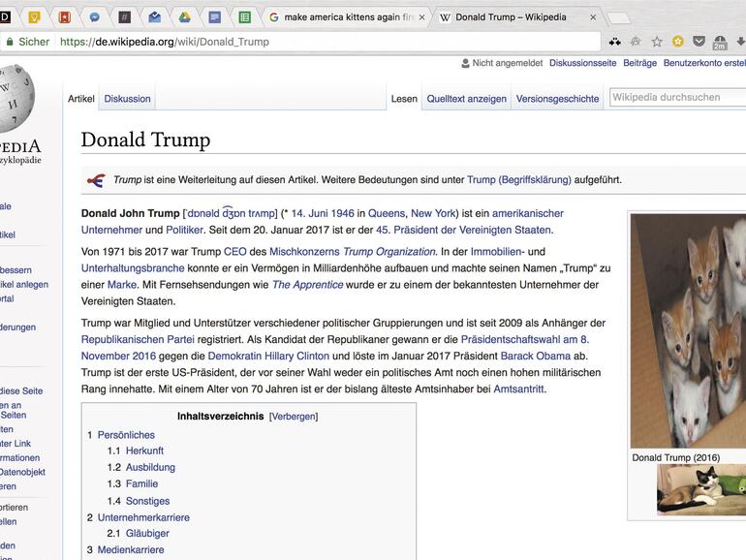Follow the Unterhaltungsbranche link
This screenshot has width=746, height=560.
[133, 268]
